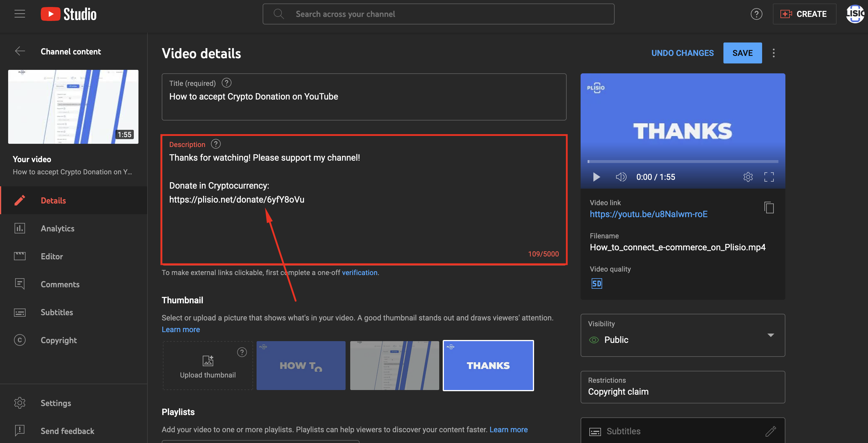The width and height of the screenshot is (868, 443).
Task: Click Learn more under Playlists
Action: point(508,430)
